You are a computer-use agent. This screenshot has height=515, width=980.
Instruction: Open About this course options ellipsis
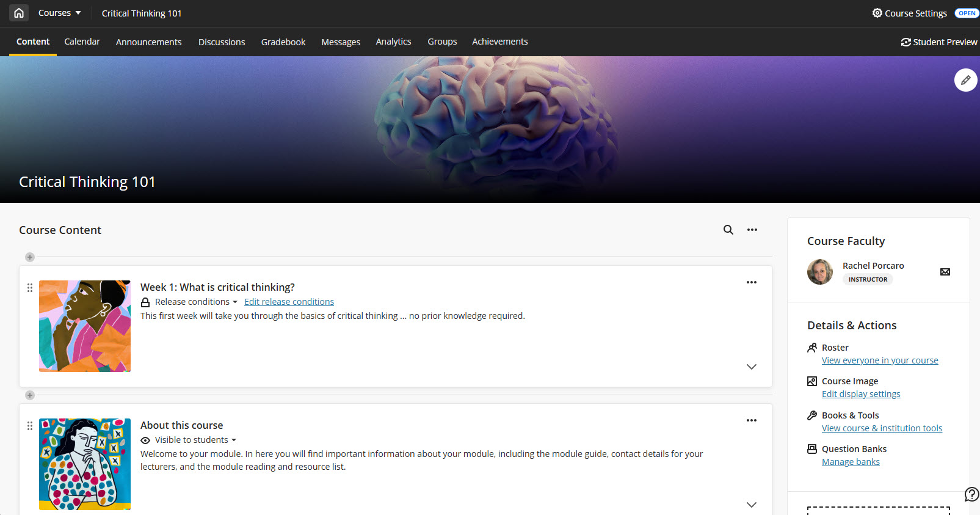(x=752, y=420)
